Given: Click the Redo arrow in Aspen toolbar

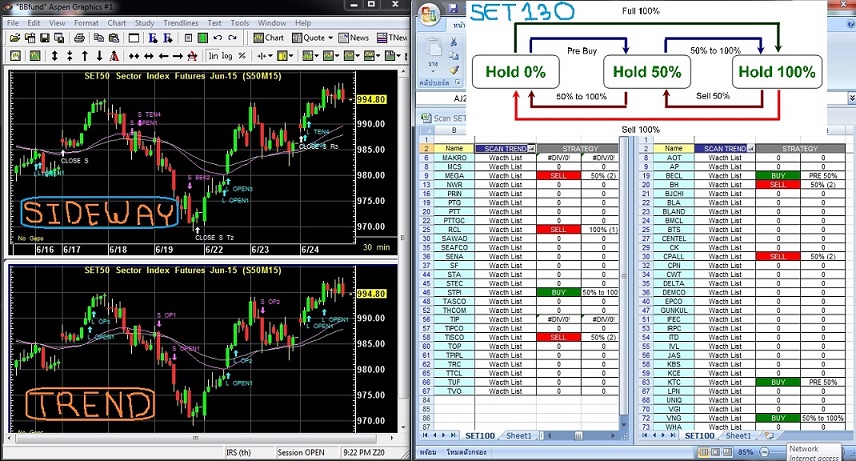Looking at the screenshot, I should [x=233, y=38].
